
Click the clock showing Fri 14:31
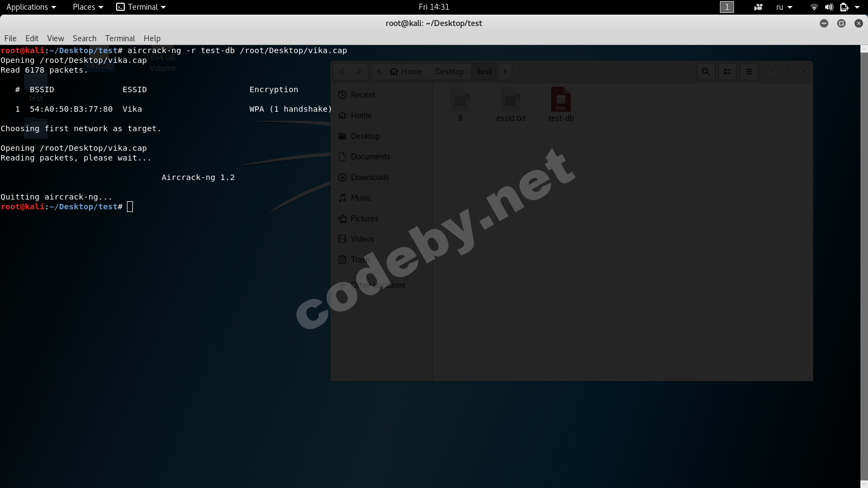[x=434, y=7]
